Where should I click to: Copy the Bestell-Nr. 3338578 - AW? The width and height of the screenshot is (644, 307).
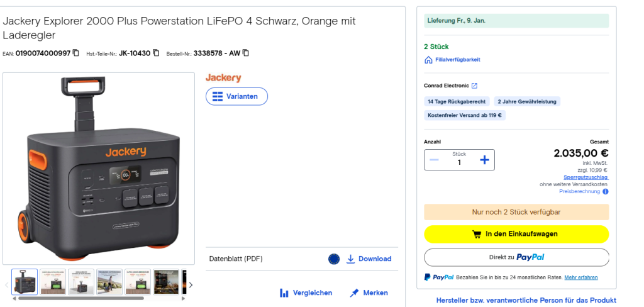point(246,53)
